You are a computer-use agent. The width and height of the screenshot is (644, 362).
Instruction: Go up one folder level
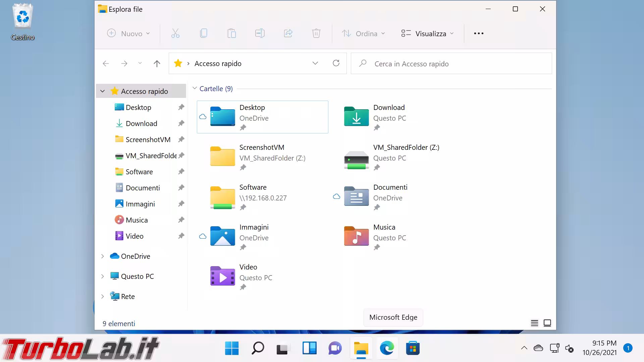pyautogui.click(x=157, y=64)
